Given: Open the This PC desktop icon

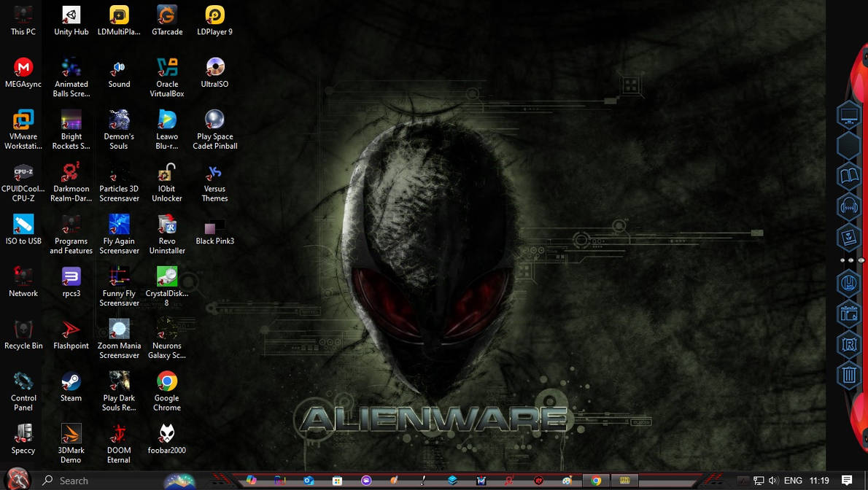Looking at the screenshot, I should pos(23,21).
